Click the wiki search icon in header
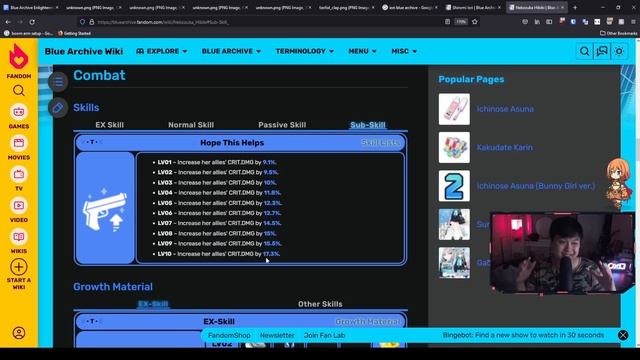This screenshot has width=640, height=360. pos(584,51)
